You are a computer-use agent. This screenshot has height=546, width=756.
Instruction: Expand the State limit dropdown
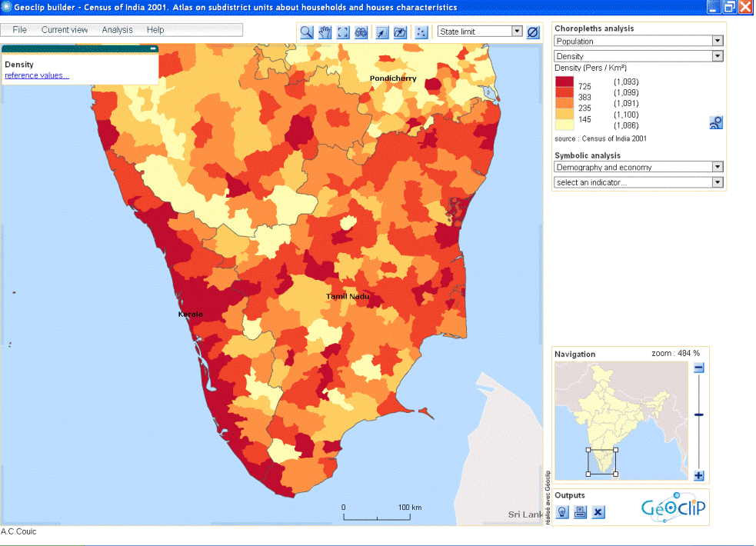pyautogui.click(x=517, y=32)
